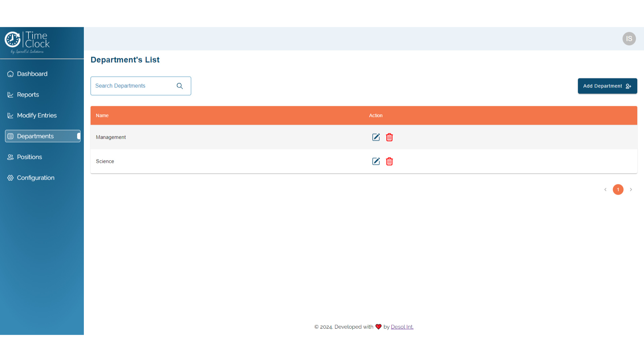Click the Add Department button

point(607,86)
